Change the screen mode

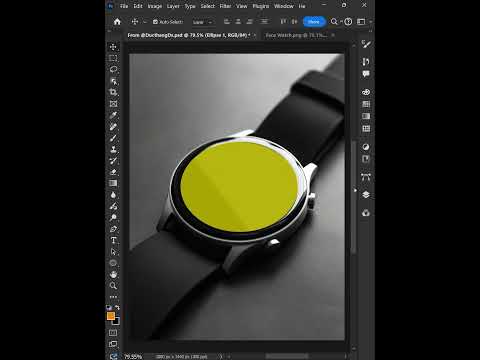[113, 344]
